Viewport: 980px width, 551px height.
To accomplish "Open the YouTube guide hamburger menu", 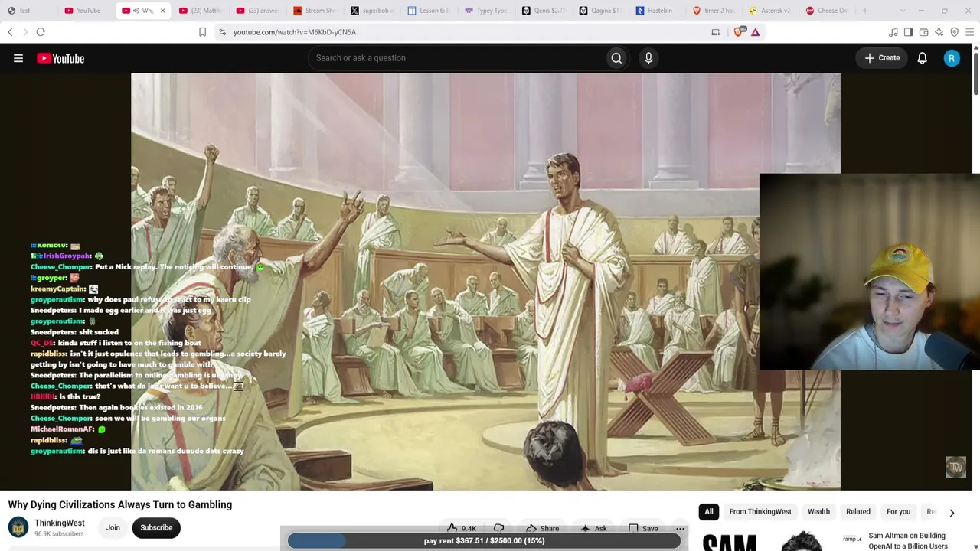I will tap(18, 58).
